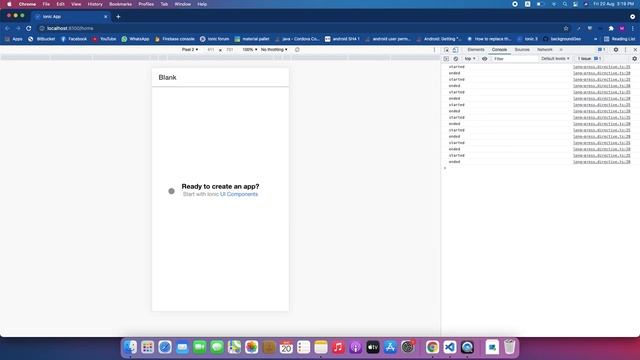This screenshot has height=360, width=640.
Task: Open Finder from the dock
Action: coord(130,347)
